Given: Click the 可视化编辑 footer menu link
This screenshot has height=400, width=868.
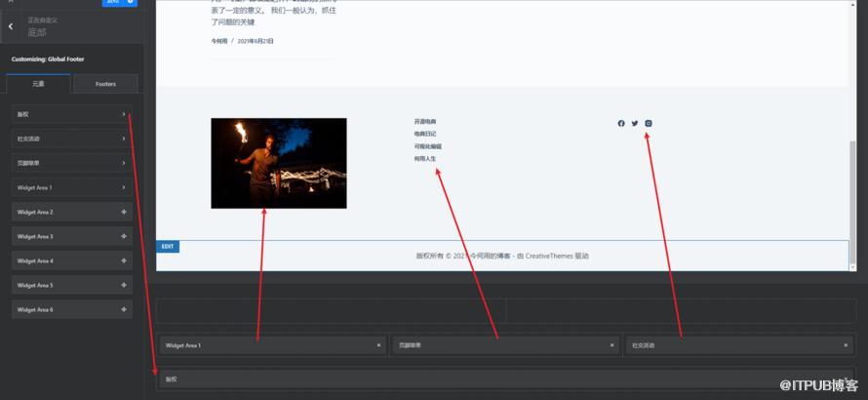Looking at the screenshot, I should pos(428,146).
